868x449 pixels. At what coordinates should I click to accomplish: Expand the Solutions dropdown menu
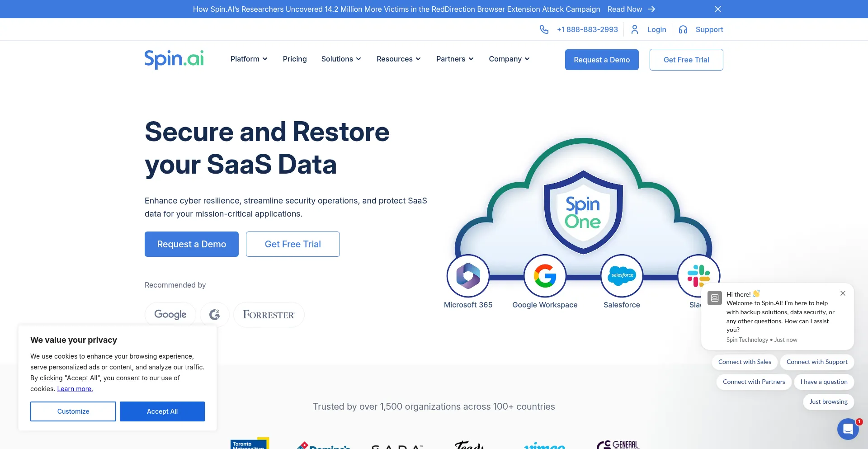coord(341,59)
